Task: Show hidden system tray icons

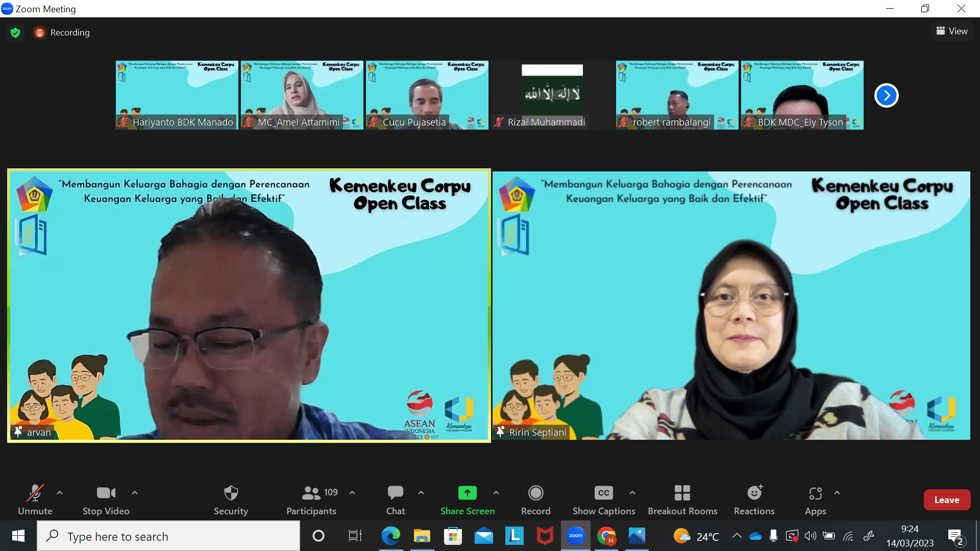Action: click(737, 536)
